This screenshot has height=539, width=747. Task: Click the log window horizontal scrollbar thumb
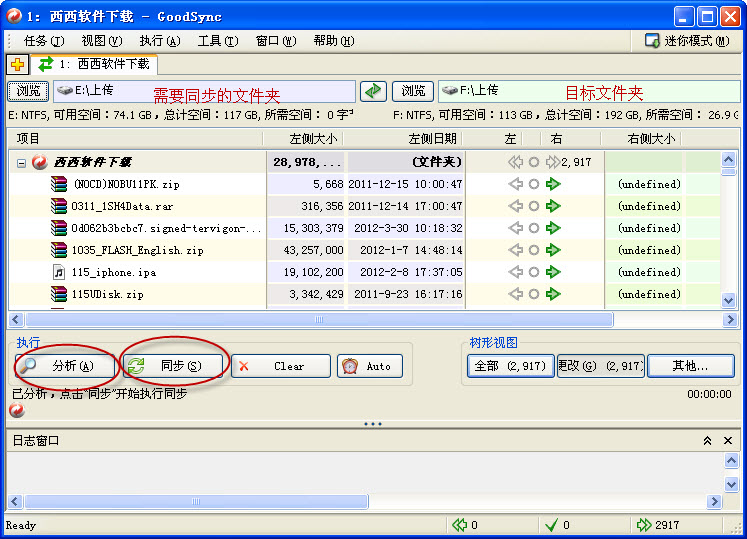(196, 501)
